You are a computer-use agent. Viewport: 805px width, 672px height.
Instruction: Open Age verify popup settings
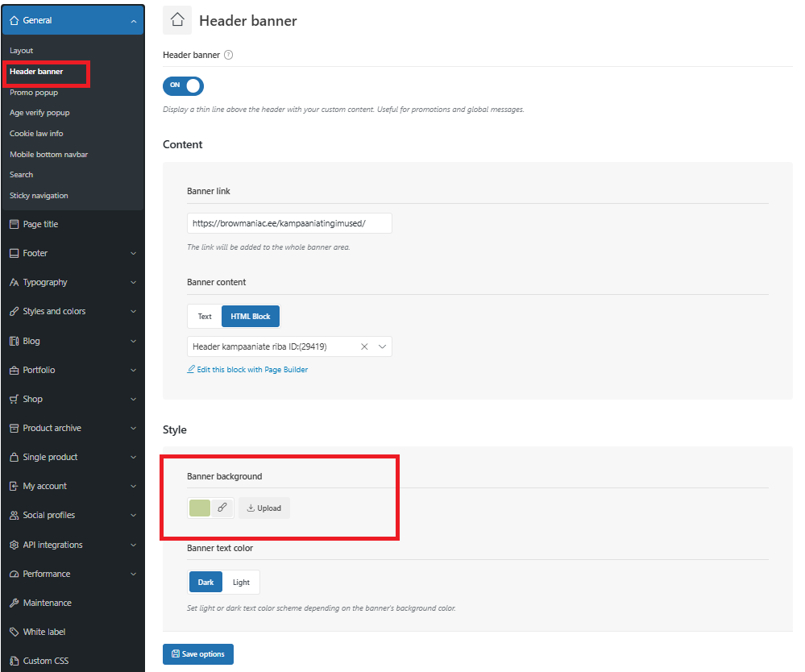point(39,113)
